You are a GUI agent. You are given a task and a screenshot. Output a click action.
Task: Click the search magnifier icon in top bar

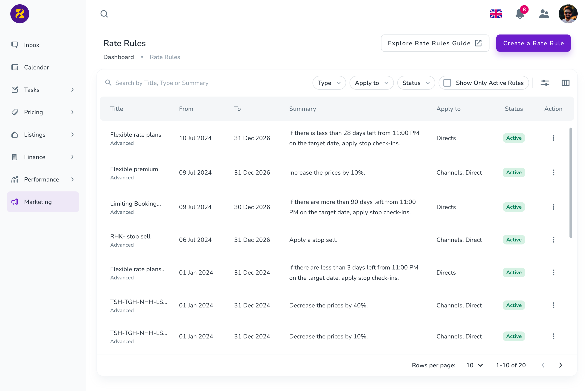104,14
